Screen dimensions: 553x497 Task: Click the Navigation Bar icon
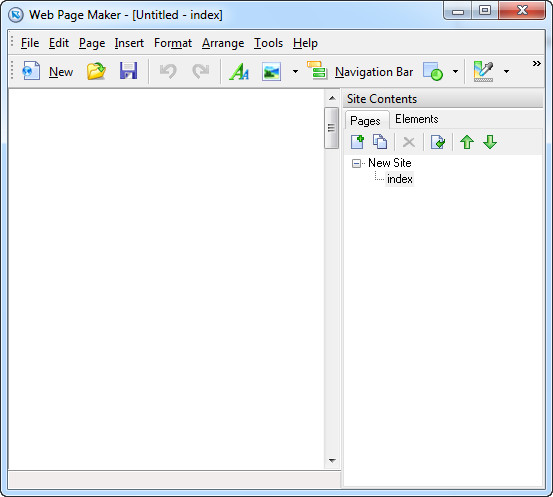[317, 70]
